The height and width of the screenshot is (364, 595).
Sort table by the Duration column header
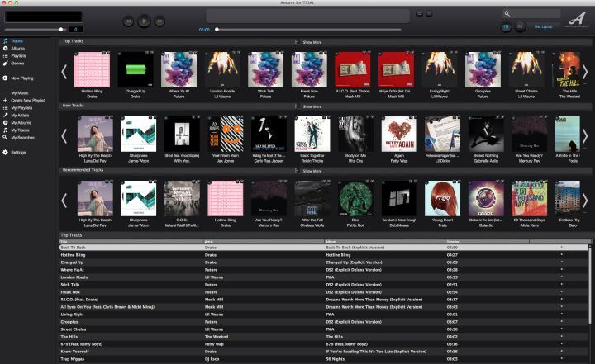pyautogui.click(x=487, y=242)
